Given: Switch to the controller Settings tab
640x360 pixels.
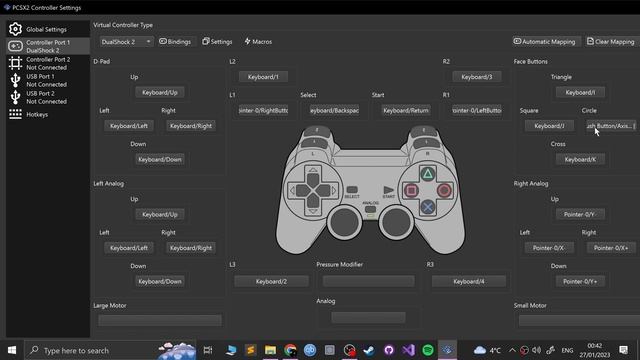Looking at the screenshot, I should coord(217,42).
